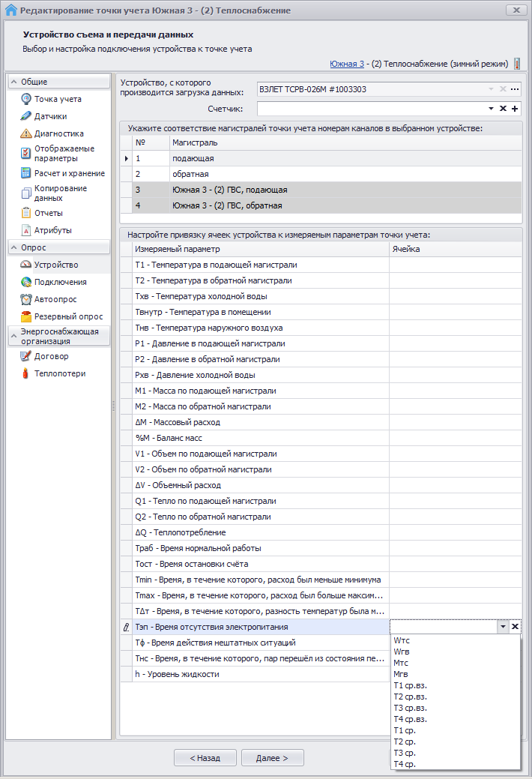Select %M - Баланс масс row
The width and height of the screenshot is (532, 779).
click(321, 438)
